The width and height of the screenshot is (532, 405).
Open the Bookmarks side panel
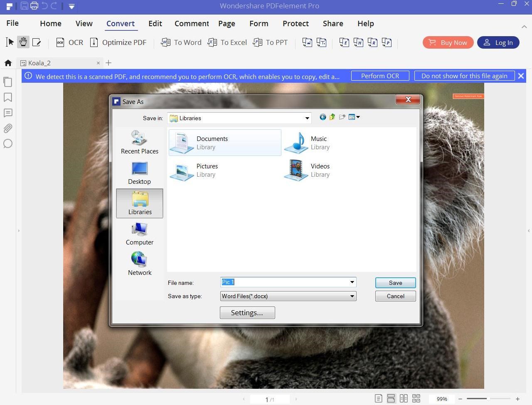click(x=7, y=97)
